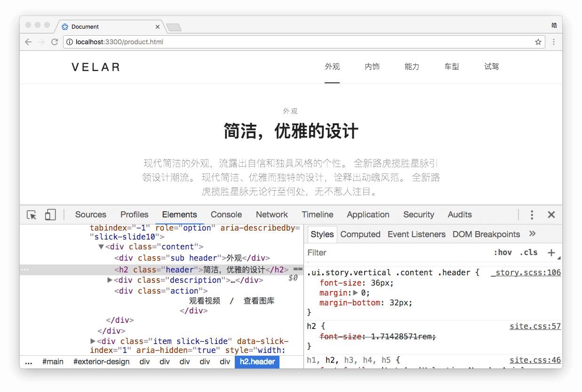The height and width of the screenshot is (392, 582).
Task: Switch to the Profiles panel
Action: pos(134,215)
